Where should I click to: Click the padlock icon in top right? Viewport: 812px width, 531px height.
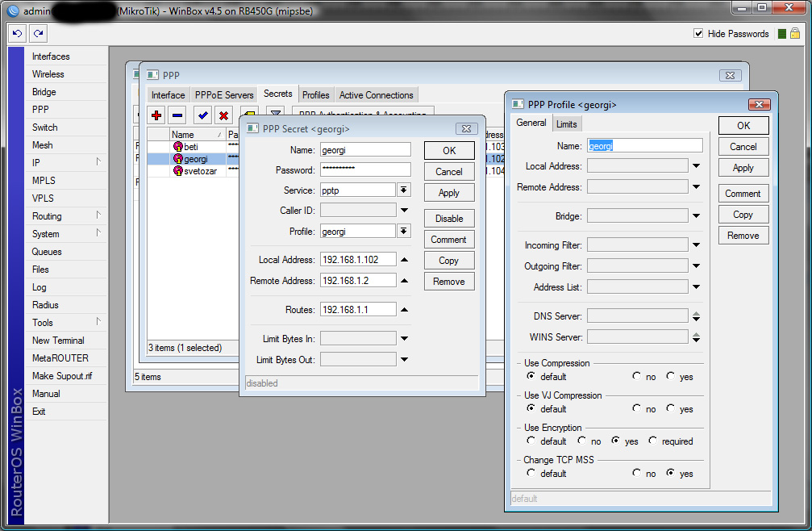point(794,34)
